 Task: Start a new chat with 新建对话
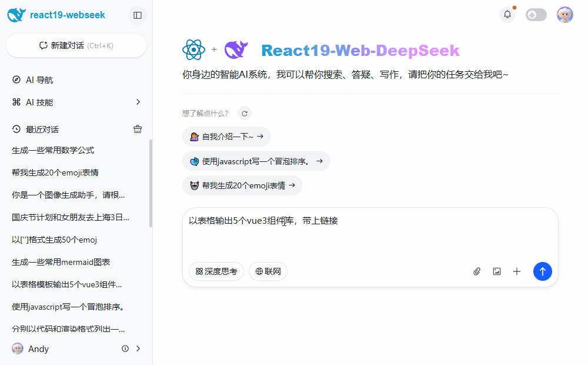(76, 45)
